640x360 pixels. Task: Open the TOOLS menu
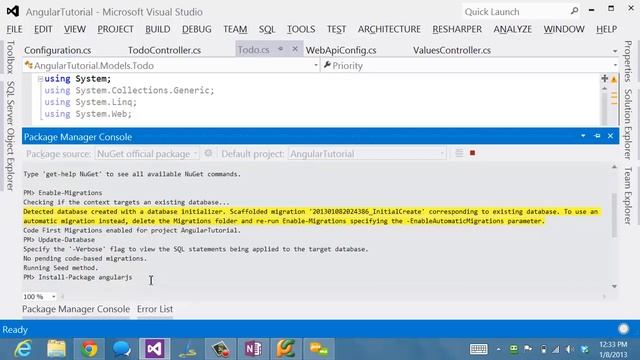point(301,29)
